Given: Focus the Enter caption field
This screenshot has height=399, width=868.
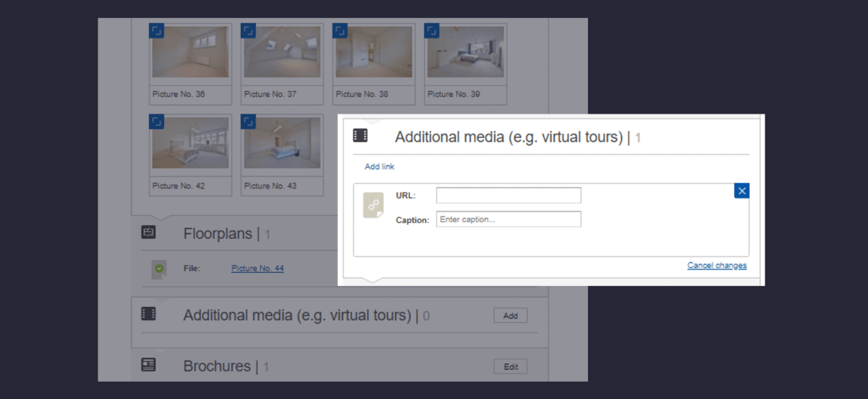Looking at the screenshot, I should click(x=509, y=219).
